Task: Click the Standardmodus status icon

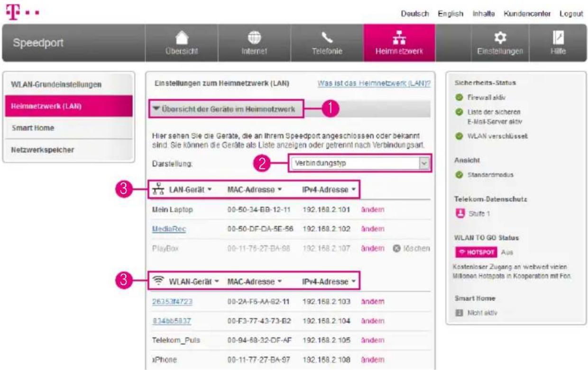Action: pos(459,175)
